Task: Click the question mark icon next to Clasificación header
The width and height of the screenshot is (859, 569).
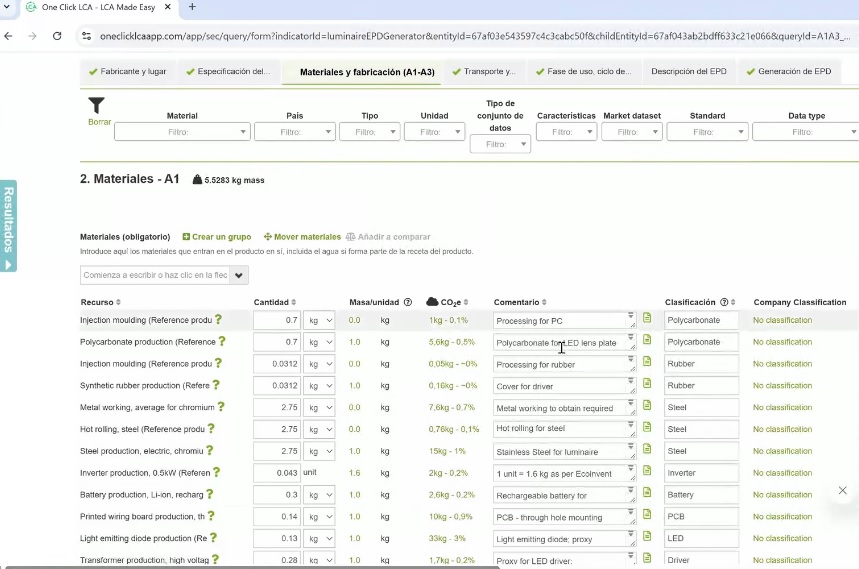Action: click(724, 302)
